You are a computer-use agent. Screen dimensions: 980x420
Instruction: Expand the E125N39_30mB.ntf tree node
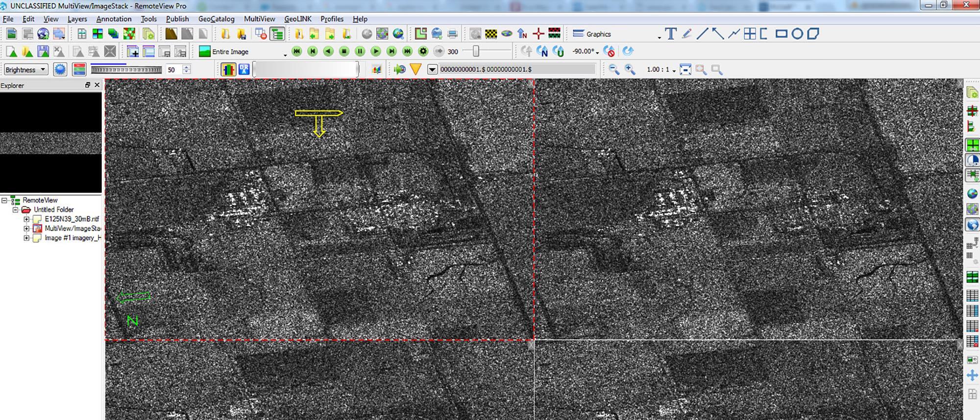point(26,219)
